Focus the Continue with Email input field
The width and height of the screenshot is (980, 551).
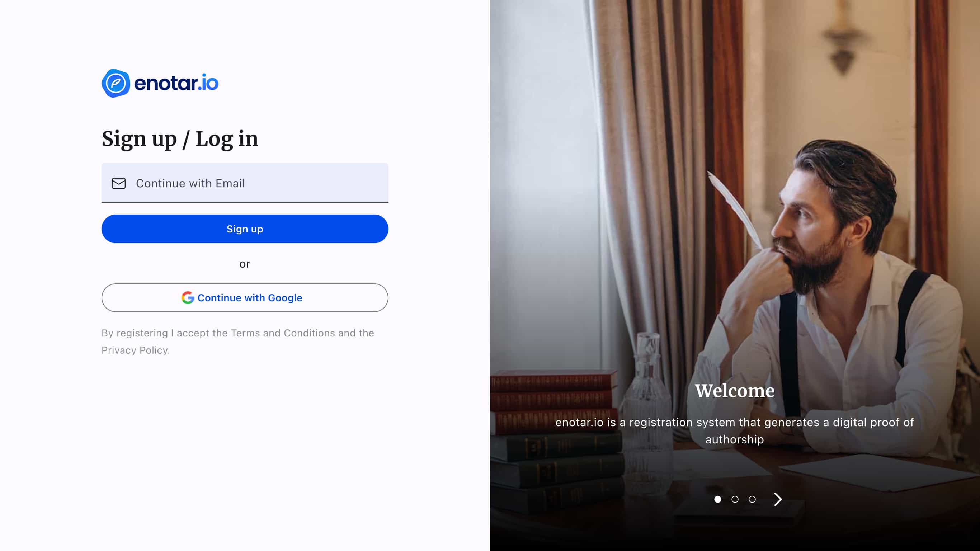(x=245, y=183)
